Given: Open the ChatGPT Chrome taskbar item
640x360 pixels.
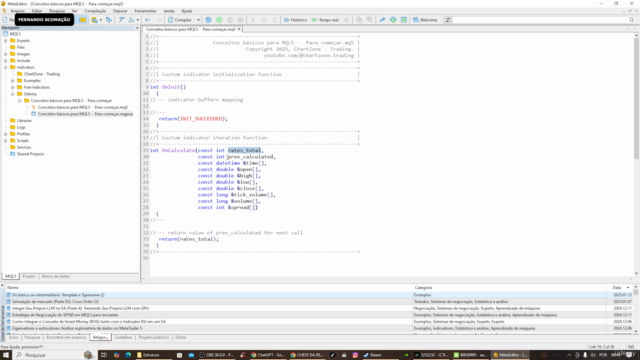Looking at the screenshot, I should (268, 355).
